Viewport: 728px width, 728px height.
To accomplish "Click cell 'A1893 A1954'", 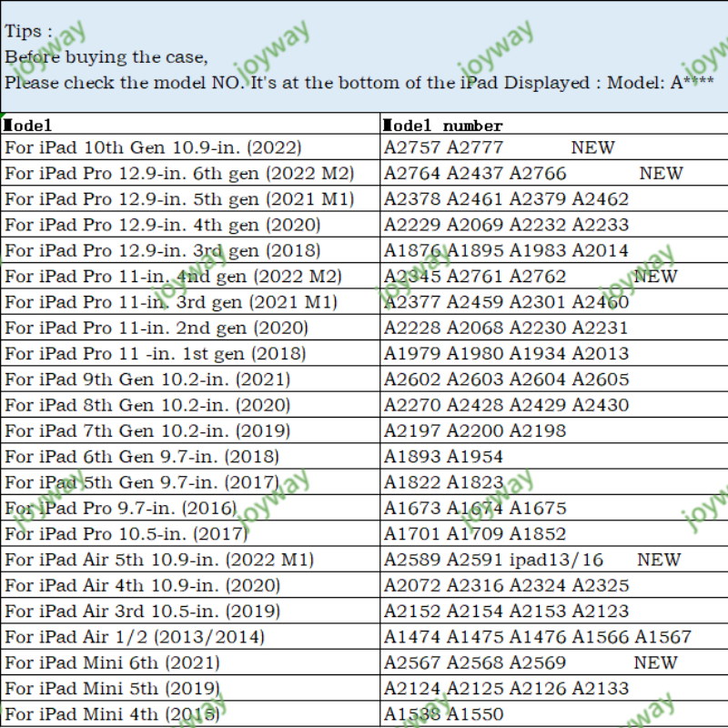I will pos(554,457).
